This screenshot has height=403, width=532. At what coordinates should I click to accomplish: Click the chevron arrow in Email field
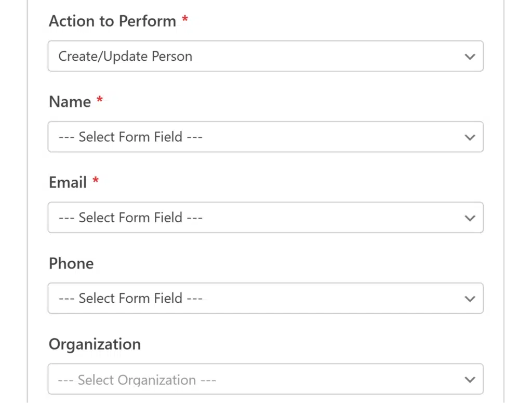point(470,218)
